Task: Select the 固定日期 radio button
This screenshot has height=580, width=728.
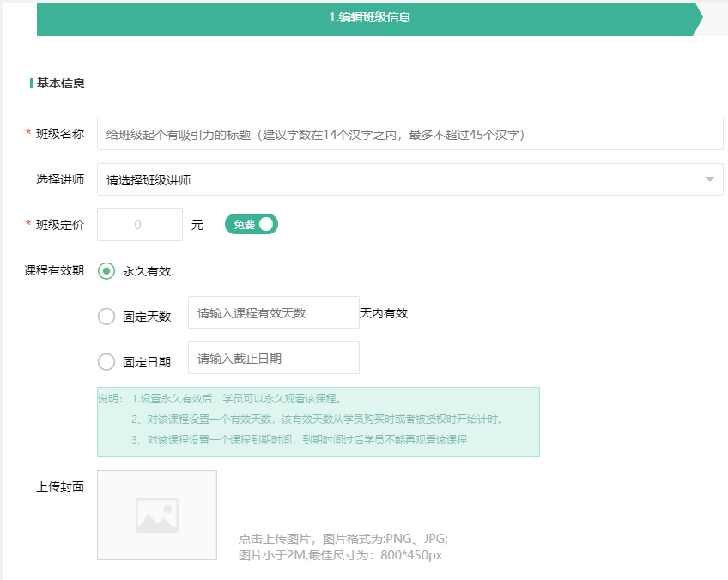Action: [106, 362]
